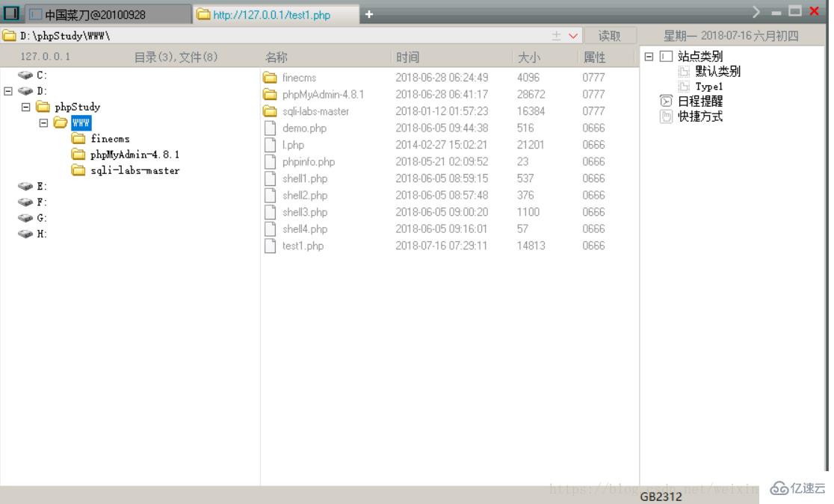Click the 快捷方式 hand icon
Viewport: 834px width, 504px height.
[666, 116]
